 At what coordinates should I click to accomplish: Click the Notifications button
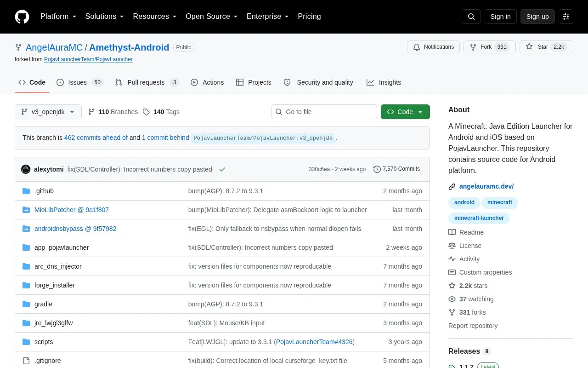pyautogui.click(x=433, y=47)
